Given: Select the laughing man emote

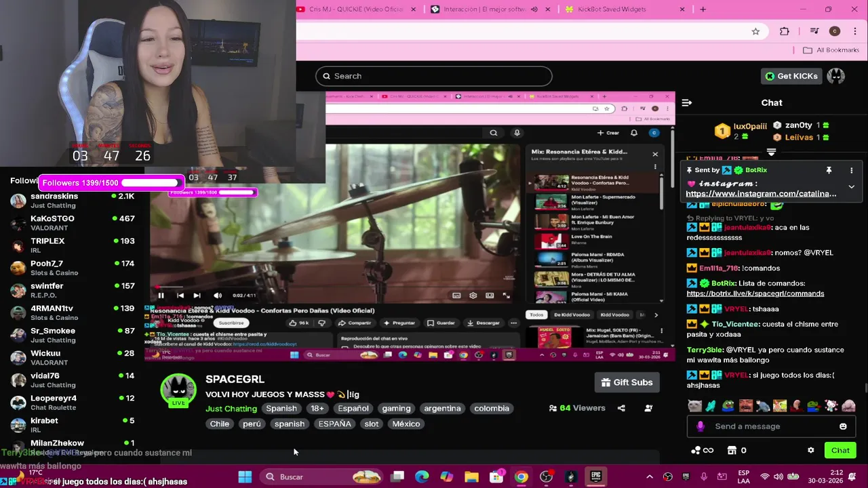Looking at the screenshot, I should [746, 406].
